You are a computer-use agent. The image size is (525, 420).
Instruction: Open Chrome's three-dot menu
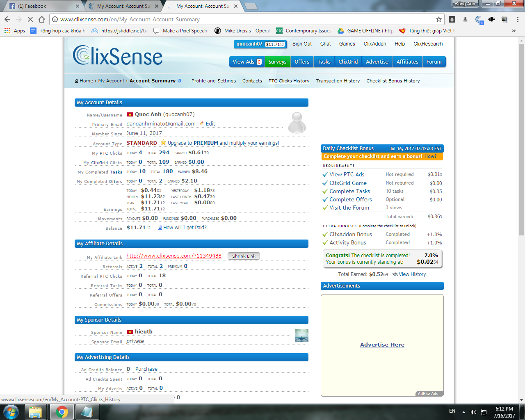[x=518, y=19]
